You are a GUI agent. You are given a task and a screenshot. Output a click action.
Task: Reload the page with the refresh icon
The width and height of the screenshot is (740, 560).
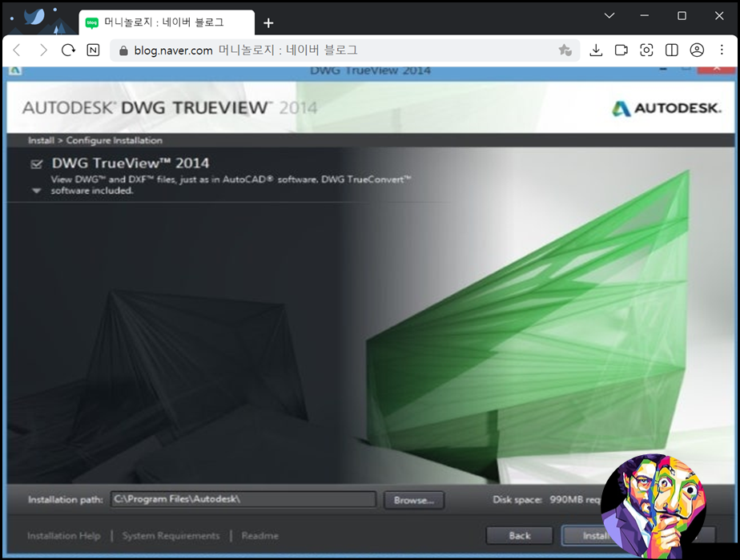tap(68, 50)
